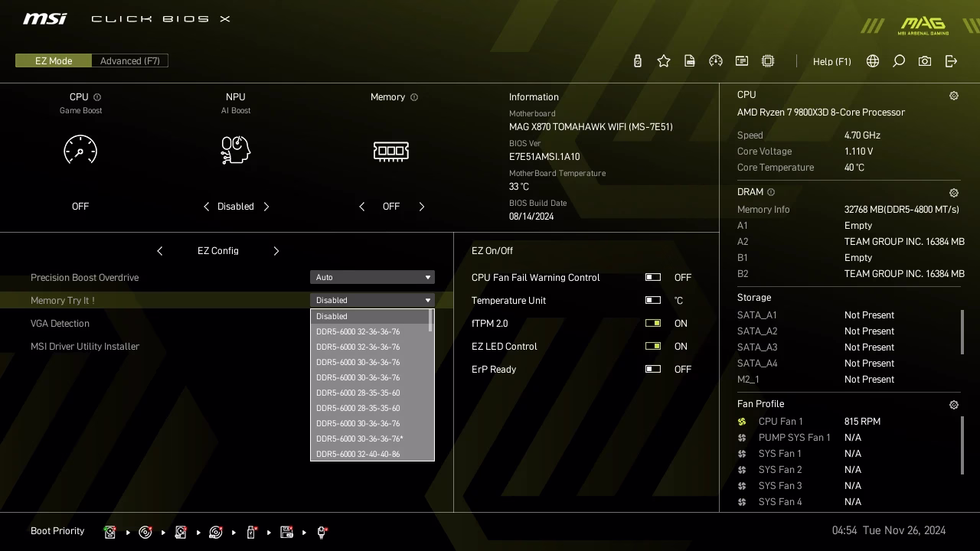Open the search magnifier icon
The height and width of the screenshot is (551, 980).
click(x=899, y=61)
